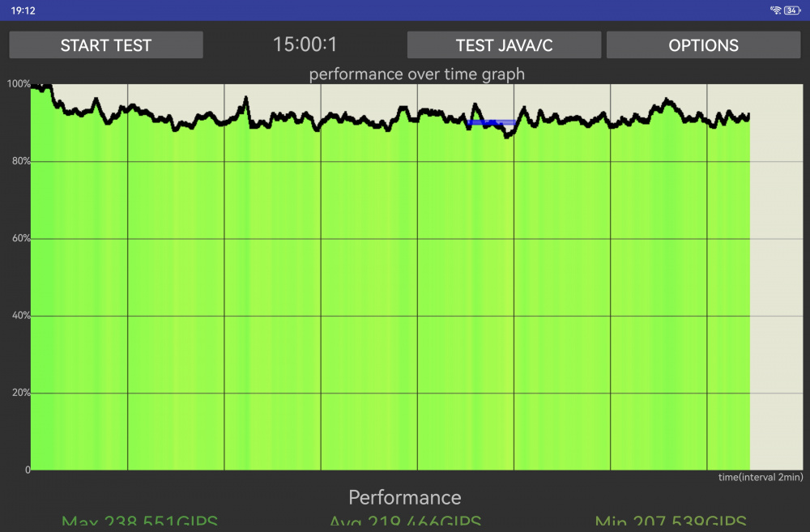Screen dimensions: 810x532
Task: Tap the START TEST button
Action: coord(106,45)
